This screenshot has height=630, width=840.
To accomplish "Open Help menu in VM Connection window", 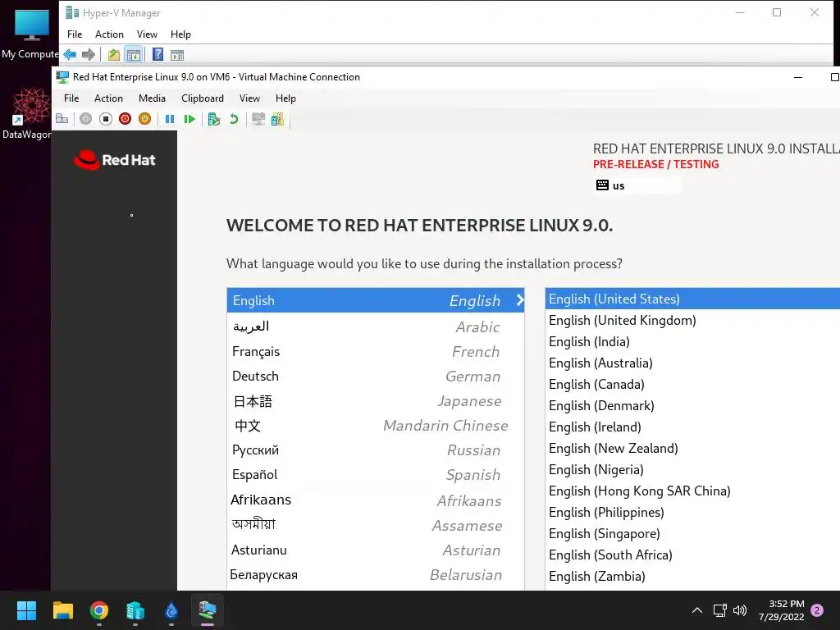I will coord(285,98).
